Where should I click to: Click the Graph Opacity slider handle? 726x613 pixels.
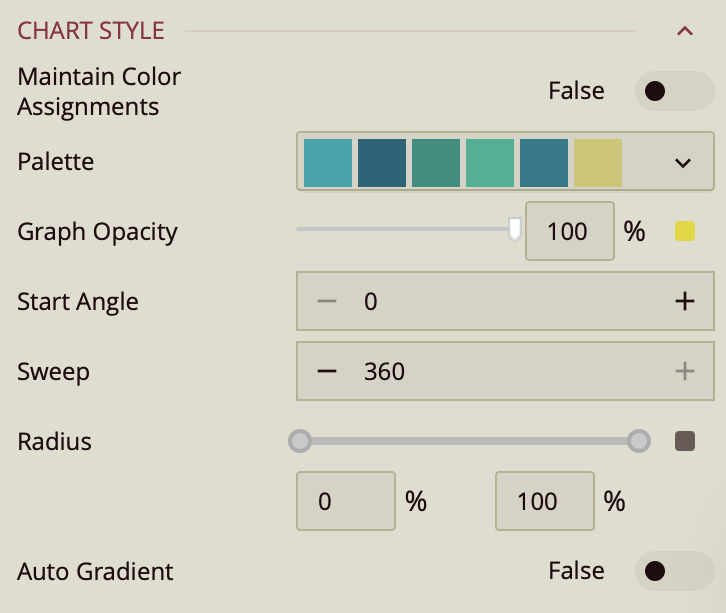[515, 230]
